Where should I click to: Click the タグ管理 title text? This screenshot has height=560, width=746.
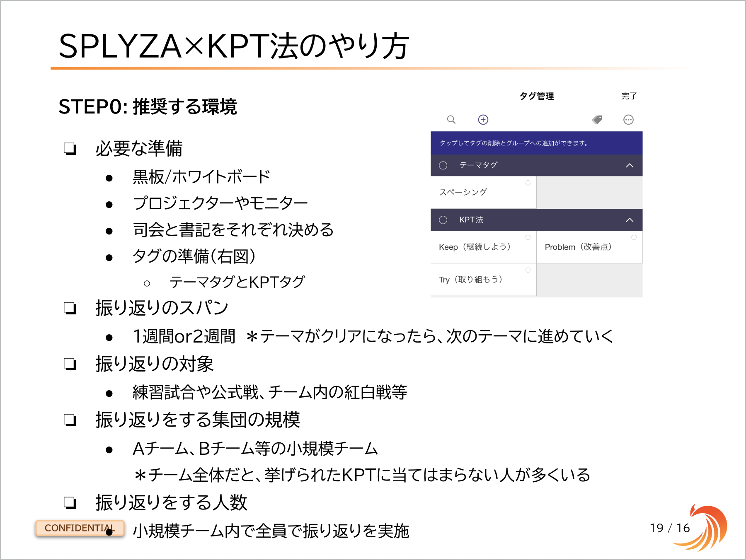tap(537, 96)
